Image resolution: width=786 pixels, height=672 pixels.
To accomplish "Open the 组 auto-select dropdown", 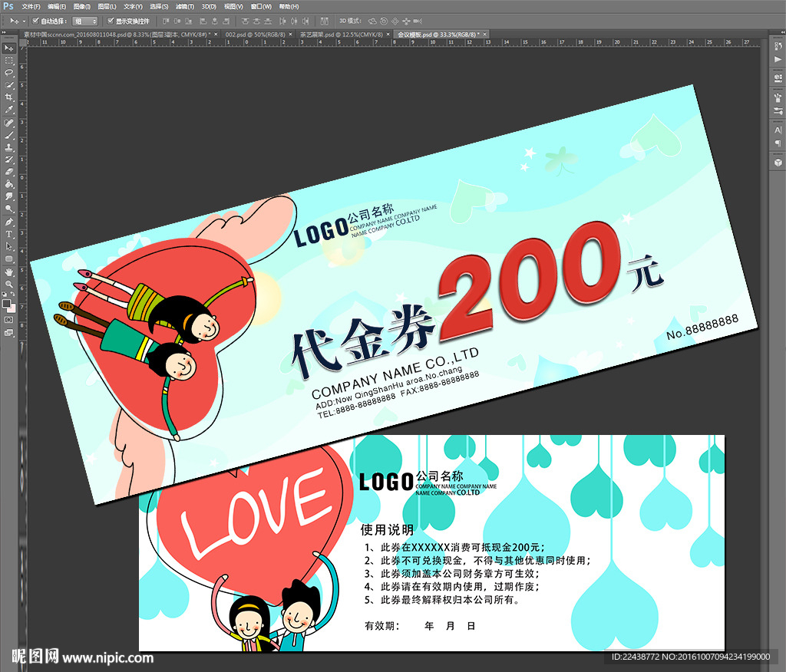I will [84, 21].
